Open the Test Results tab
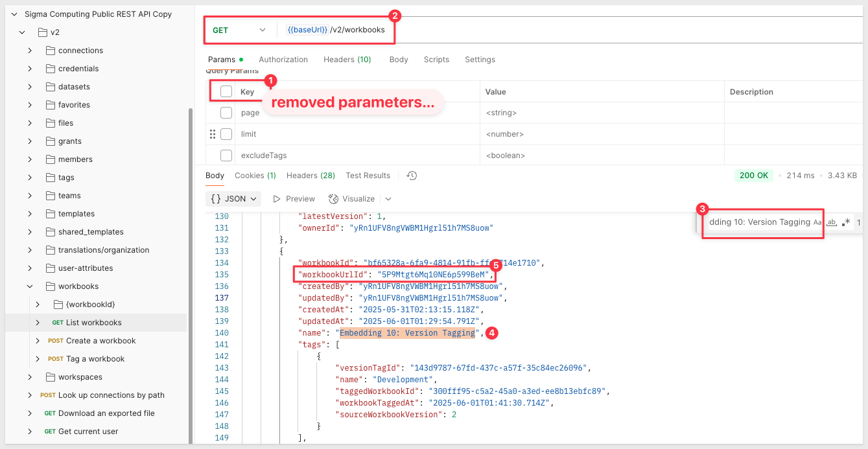 click(x=368, y=176)
